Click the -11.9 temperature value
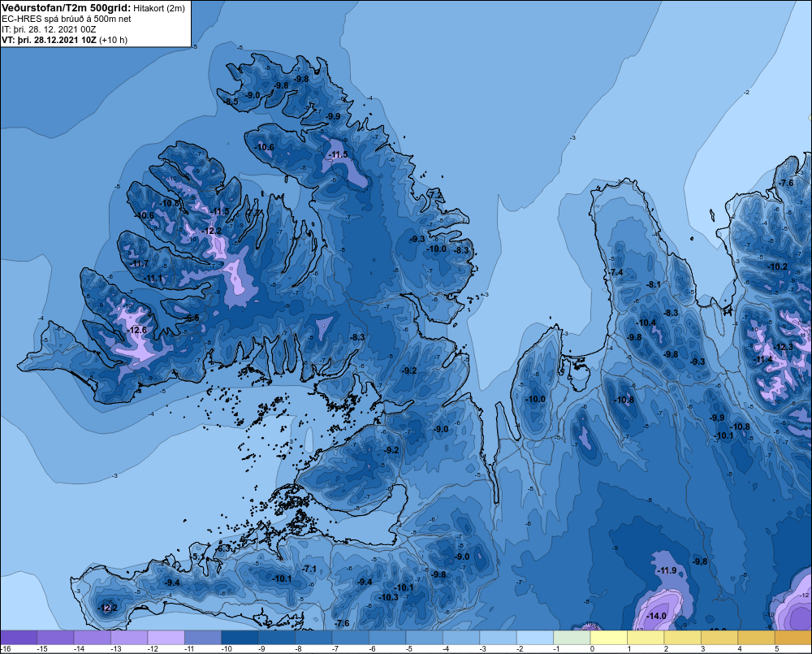The width and height of the screenshot is (812, 654). click(x=667, y=570)
